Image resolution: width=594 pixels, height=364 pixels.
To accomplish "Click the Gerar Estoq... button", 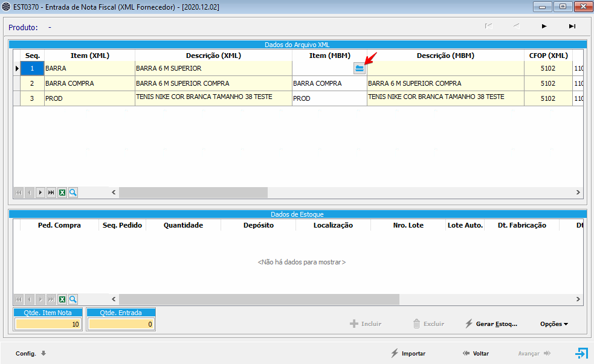I will 491,324.
